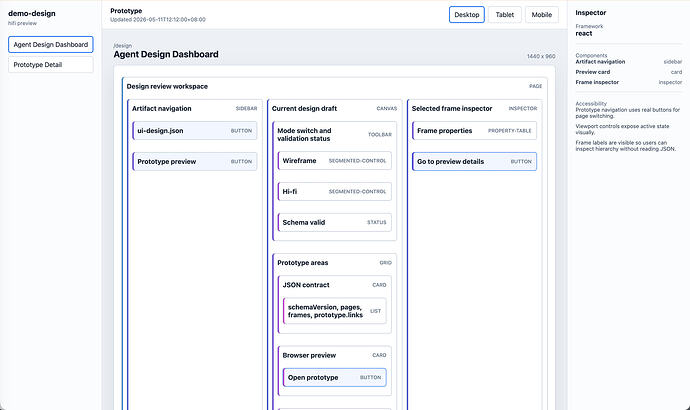Screen dimensions: 690x410
Task: Select the Frame properties property-table frame
Action: point(474,131)
